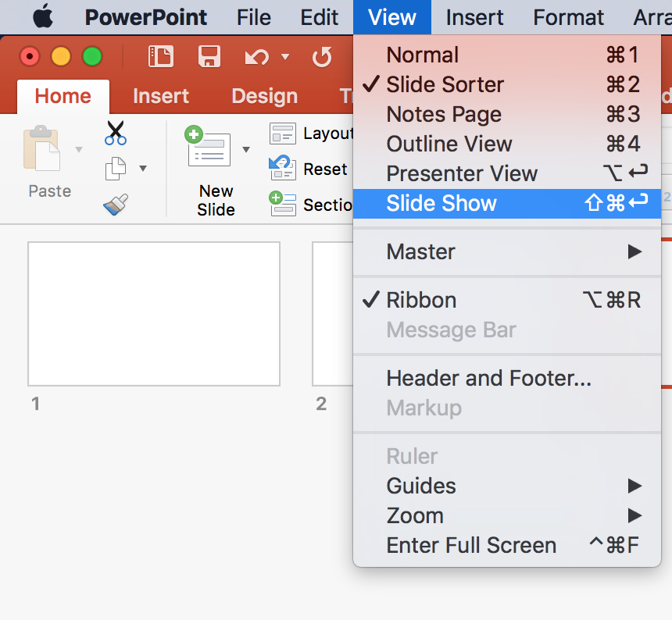
Task: Click the Paste clipboard icon
Action: pos(41,148)
